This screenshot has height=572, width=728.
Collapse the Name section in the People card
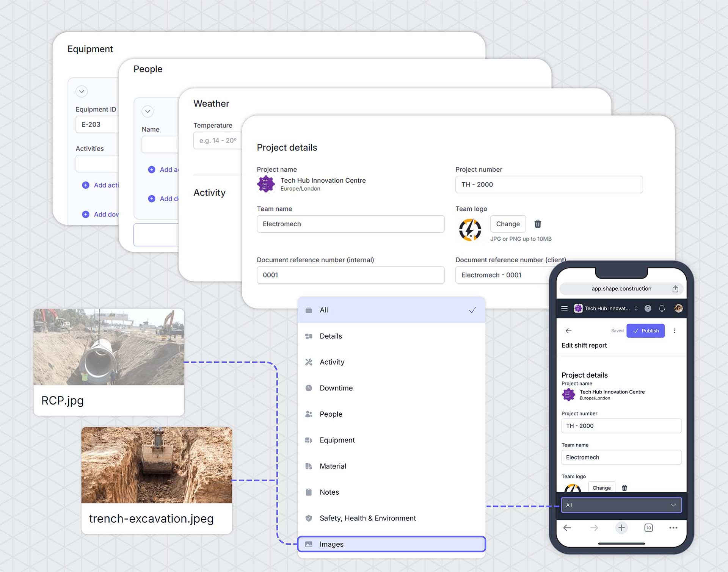(x=148, y=111)
